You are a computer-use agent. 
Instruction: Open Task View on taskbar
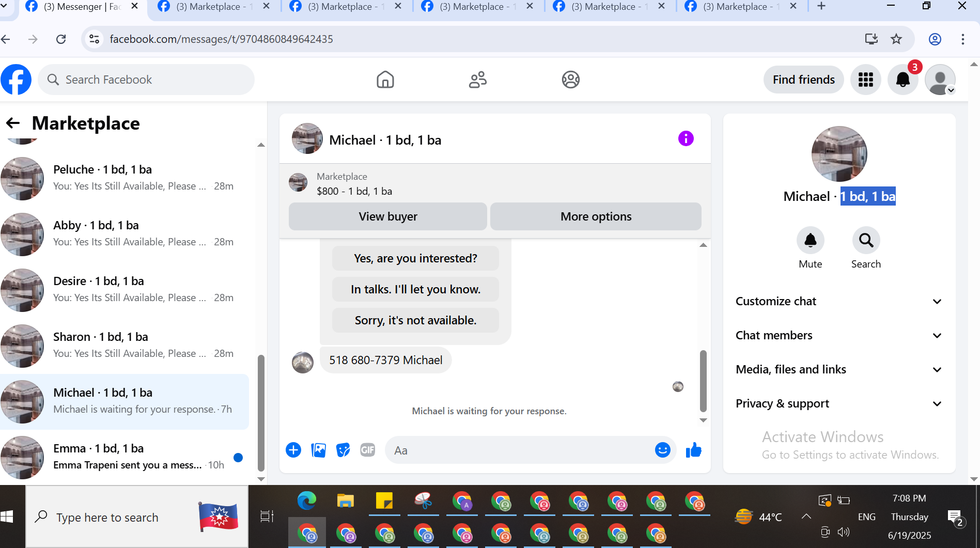tap(267, 516)
